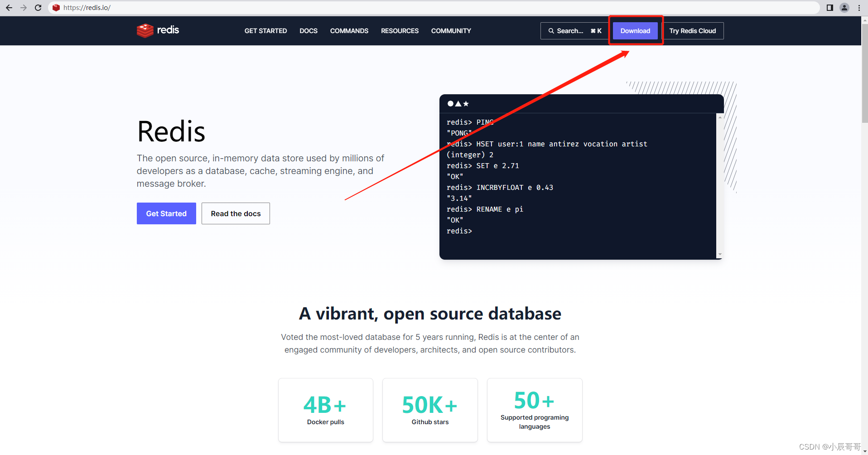Viewport: 868px width, 455px height.
Task: Open GET STARTED menu
Action: click(265, 31)
